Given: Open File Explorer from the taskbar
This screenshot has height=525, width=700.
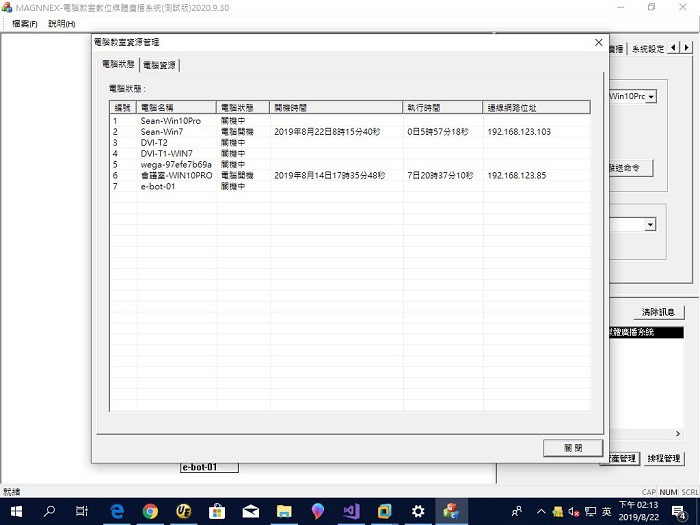Looking at the screenshot, I should tap(283, 511).
